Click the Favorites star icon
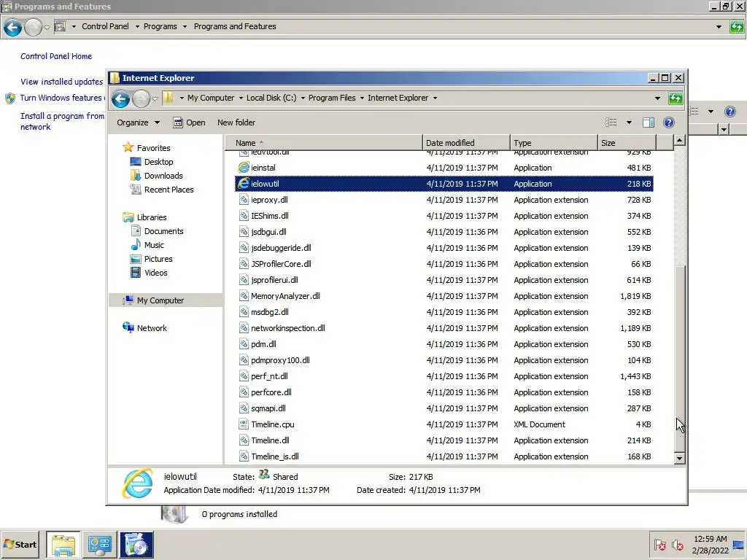This screenshot has height=560, width=747. click(x=128, y=147)
